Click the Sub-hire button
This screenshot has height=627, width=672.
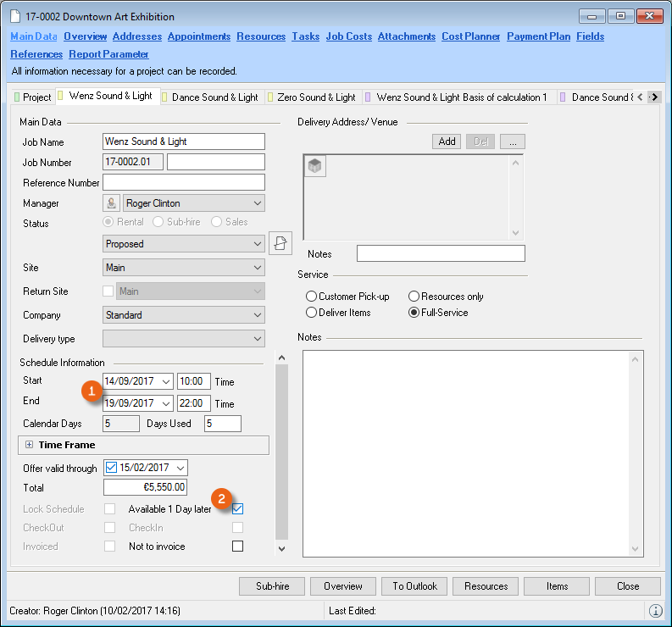272,586
